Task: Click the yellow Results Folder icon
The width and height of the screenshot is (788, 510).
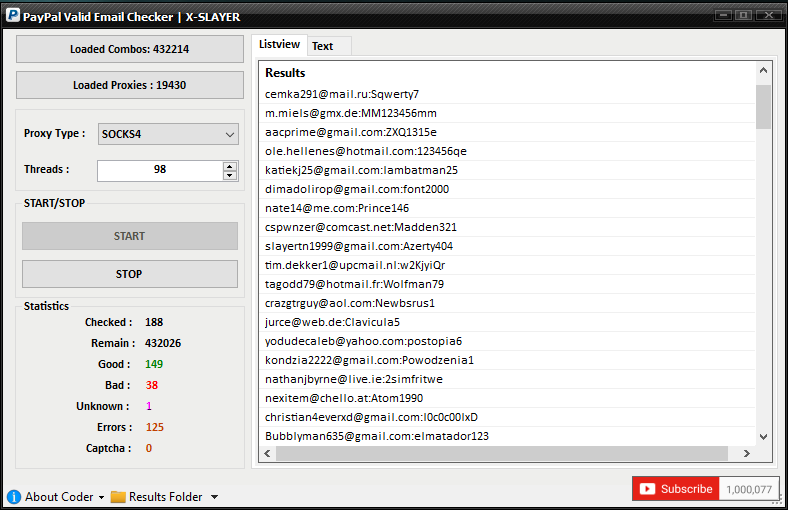Action: pos(118,496)
